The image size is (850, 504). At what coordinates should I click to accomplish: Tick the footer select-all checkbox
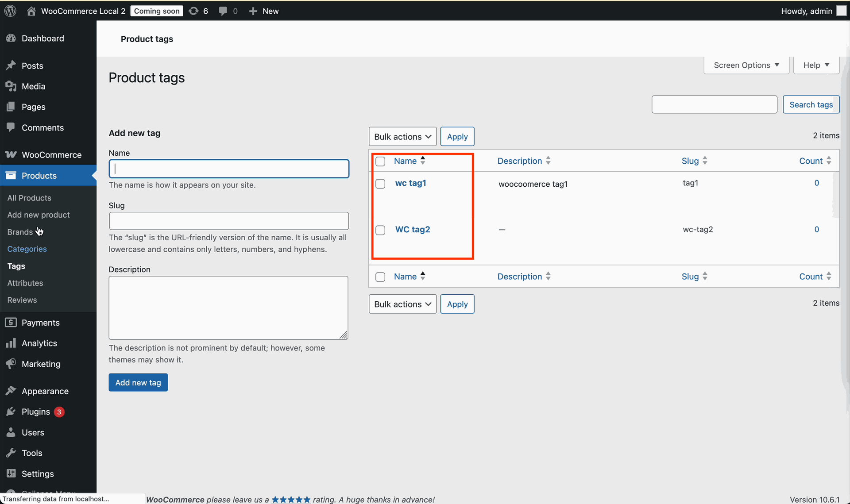point(380,277)
